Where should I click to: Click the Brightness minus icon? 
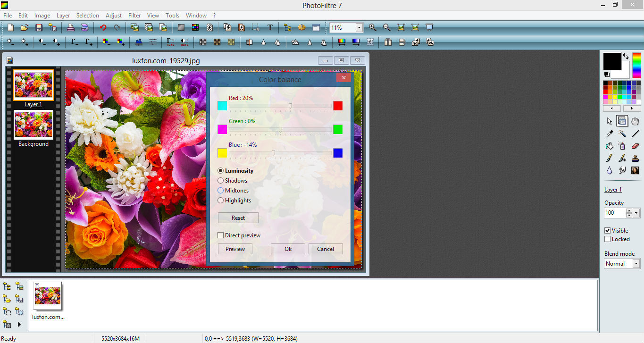click(x=10, y=42)
